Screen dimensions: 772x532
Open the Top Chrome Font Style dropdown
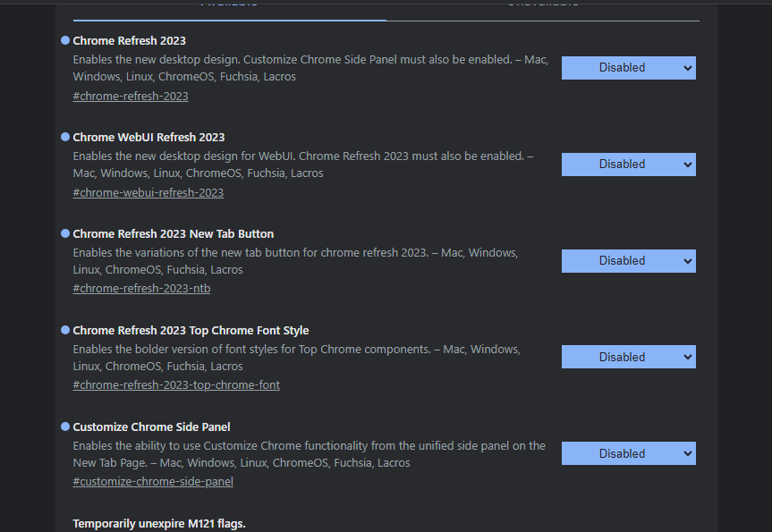point(628,356)
